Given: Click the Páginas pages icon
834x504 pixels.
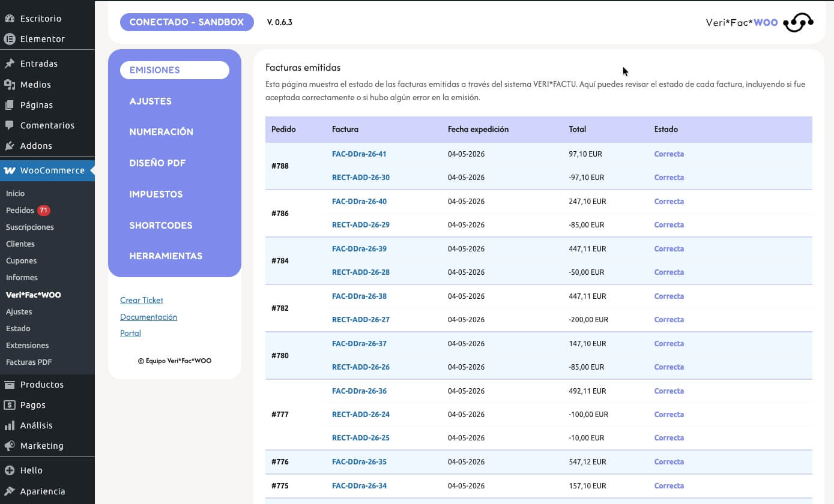Looking at the screenshot, I should point(10,105).
